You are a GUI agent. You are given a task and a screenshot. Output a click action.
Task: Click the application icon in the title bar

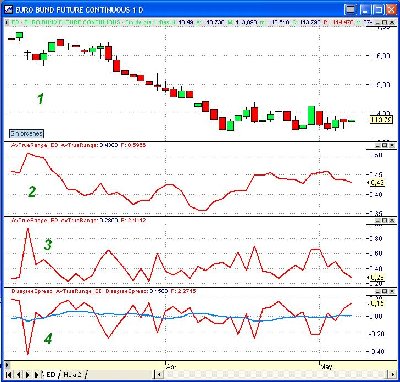tap(8, 10)
